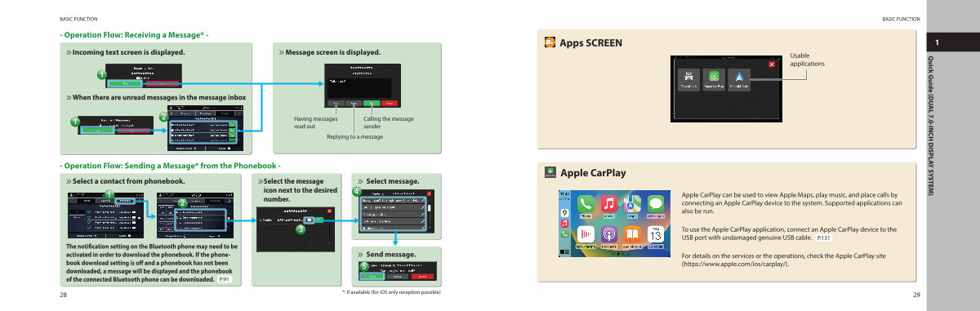Close the Apps screen with the red X
Viewport: 980px width, 311px height.
pyautogui.click(x=772, y=64)
